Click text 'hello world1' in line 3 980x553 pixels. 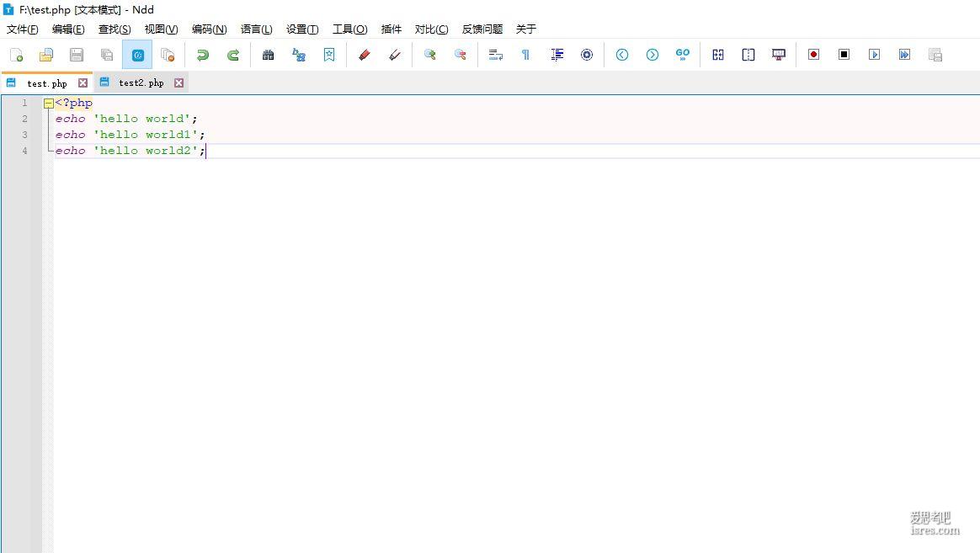click(x=146, y=135)
